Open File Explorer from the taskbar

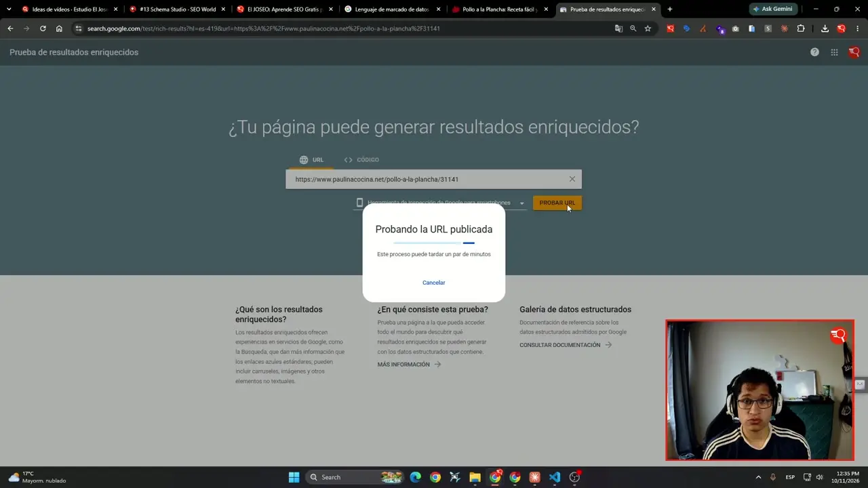(475, 477)
